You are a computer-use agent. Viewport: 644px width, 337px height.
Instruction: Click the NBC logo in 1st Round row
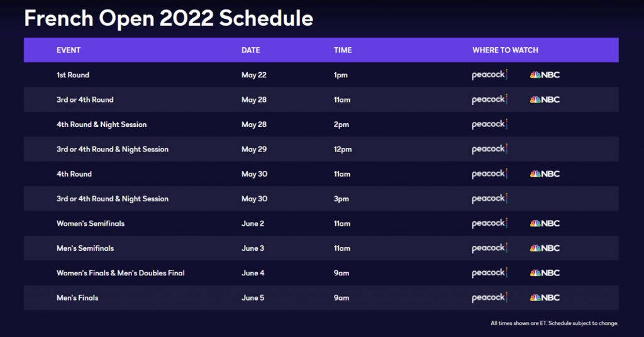tap(545, 75)
